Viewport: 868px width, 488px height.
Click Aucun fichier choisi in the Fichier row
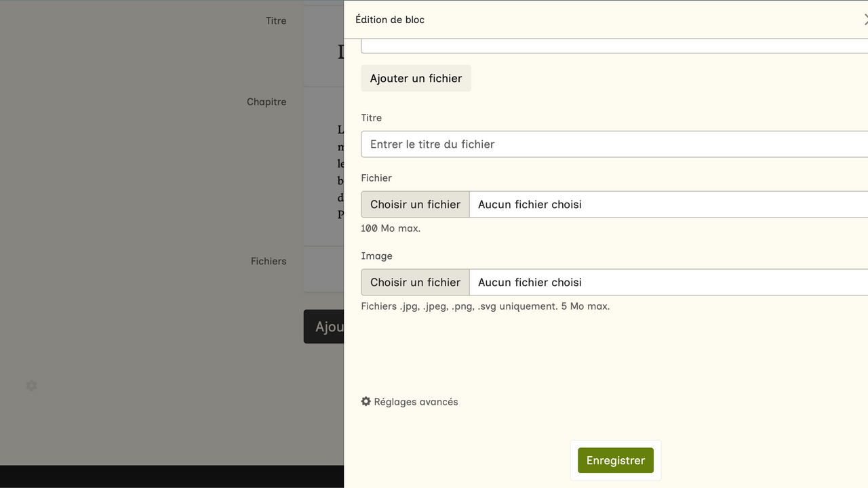530,204
